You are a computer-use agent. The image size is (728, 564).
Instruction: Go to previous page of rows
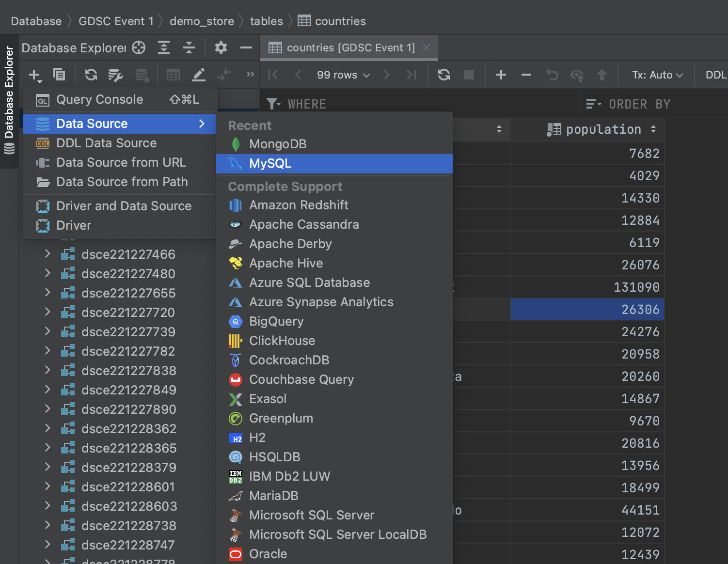tap(298, 75)
